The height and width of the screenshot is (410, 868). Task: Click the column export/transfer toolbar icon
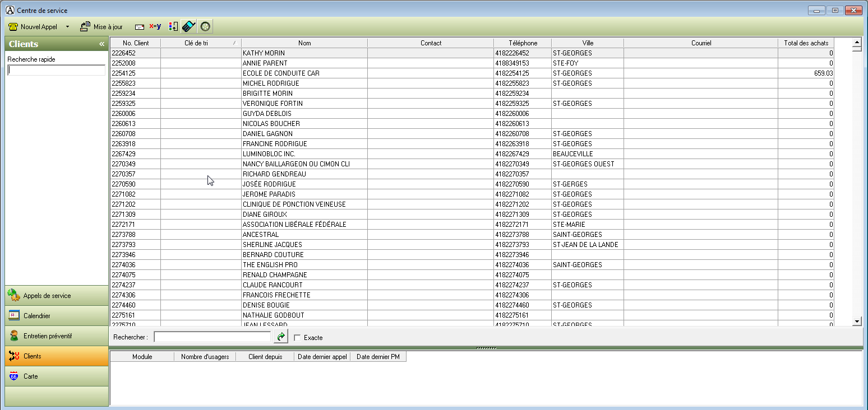point(173,26)
